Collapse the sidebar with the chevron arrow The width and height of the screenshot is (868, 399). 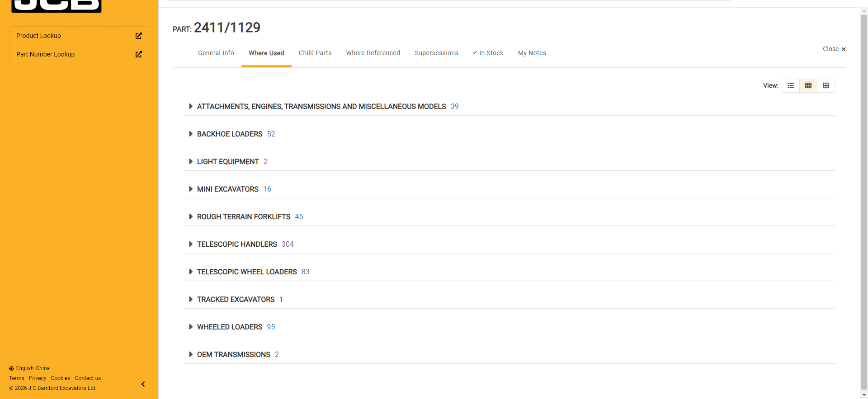(x=143, y=384)
